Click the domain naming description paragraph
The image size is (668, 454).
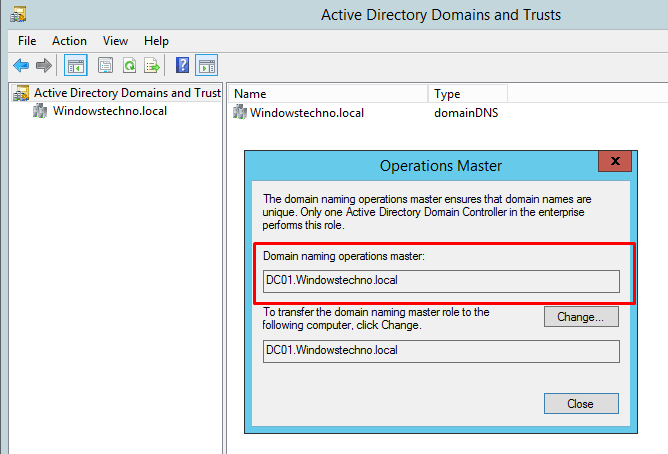[x=426, y=212]
